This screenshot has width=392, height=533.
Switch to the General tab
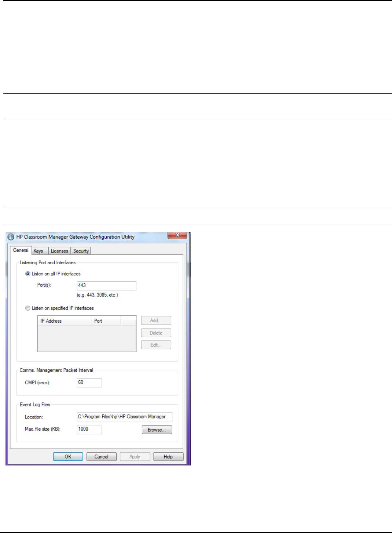click(21, 250)
